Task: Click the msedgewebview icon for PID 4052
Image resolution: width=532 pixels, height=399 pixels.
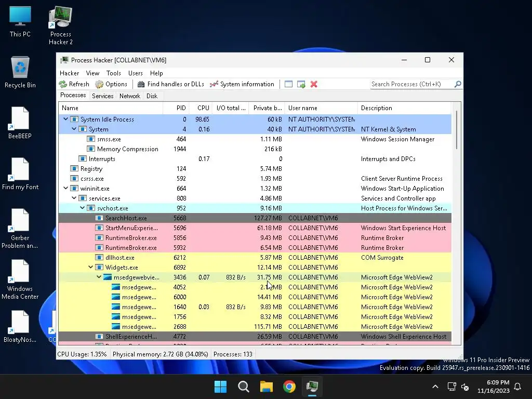Action: 116,287
